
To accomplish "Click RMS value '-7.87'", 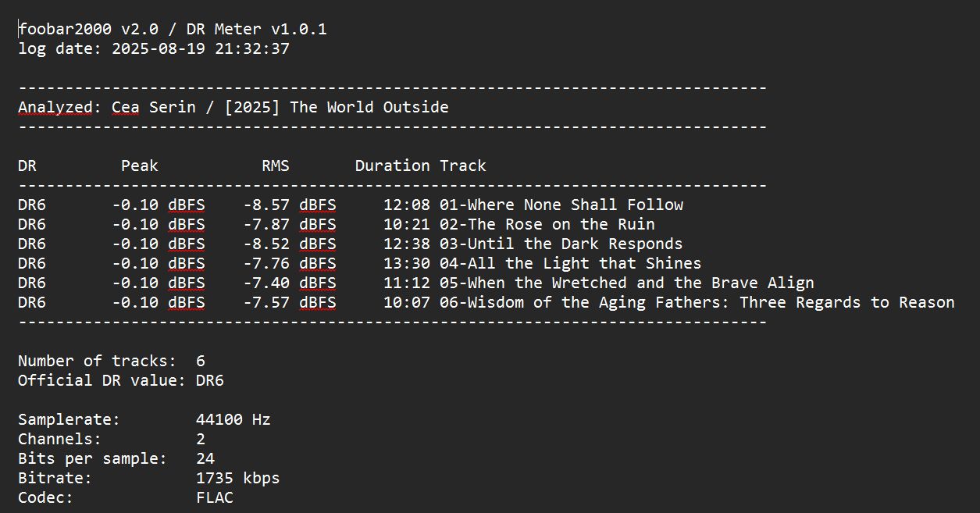I will 266,224.
